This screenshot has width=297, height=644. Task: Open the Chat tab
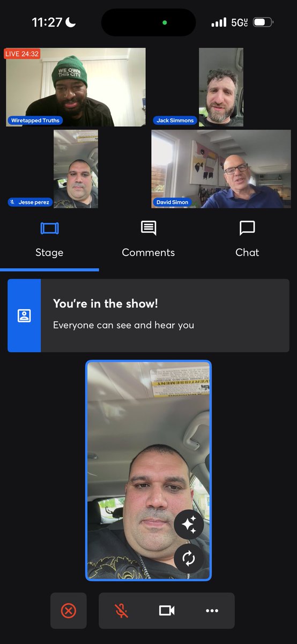[247, 240]
